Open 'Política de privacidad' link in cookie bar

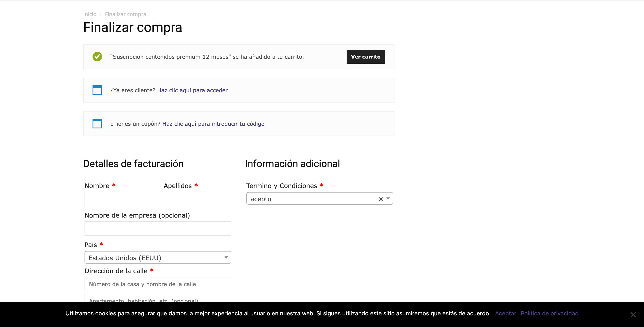[x=549, y=314]
